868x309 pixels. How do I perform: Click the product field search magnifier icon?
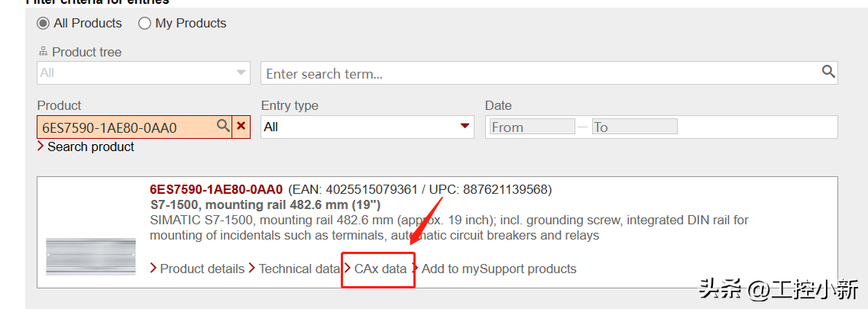point(223,126)
